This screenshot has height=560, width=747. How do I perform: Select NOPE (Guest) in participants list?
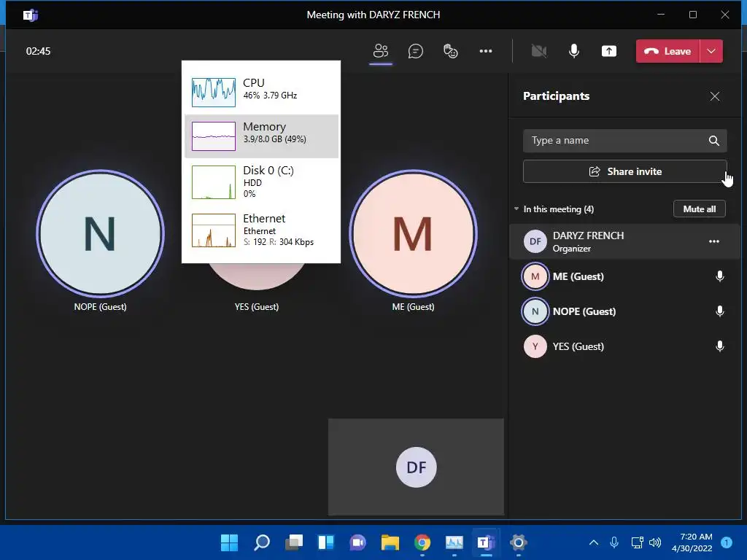(624, 311)
